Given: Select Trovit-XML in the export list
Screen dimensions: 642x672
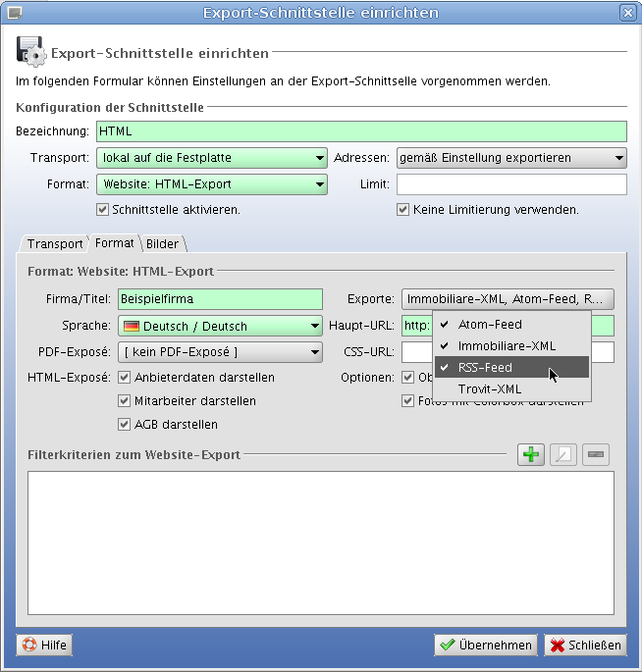Looking at the screenshot, I should point(490,389).
